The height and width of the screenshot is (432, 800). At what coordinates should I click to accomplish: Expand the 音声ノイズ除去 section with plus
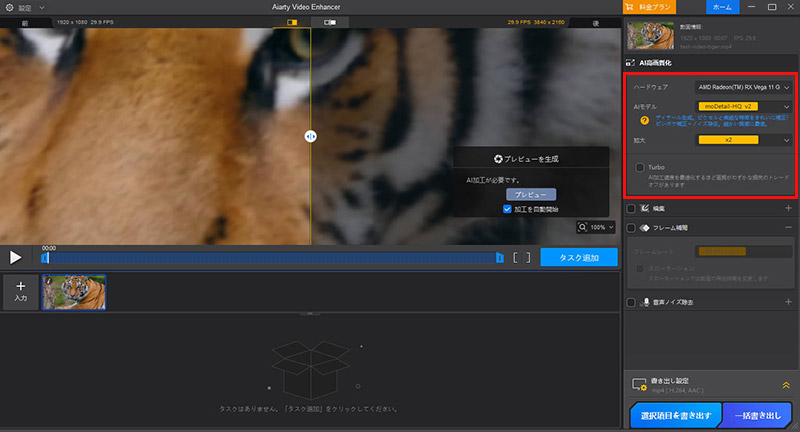tap(788, 302)
